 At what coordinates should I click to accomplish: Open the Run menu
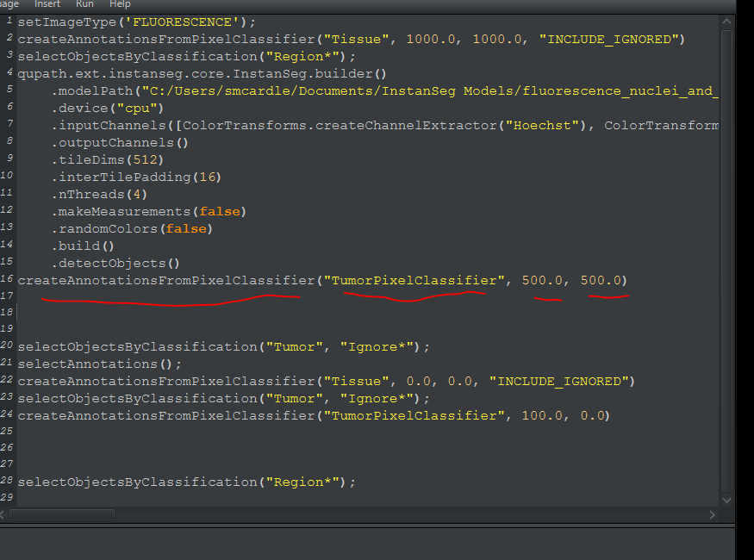(84, 4)
